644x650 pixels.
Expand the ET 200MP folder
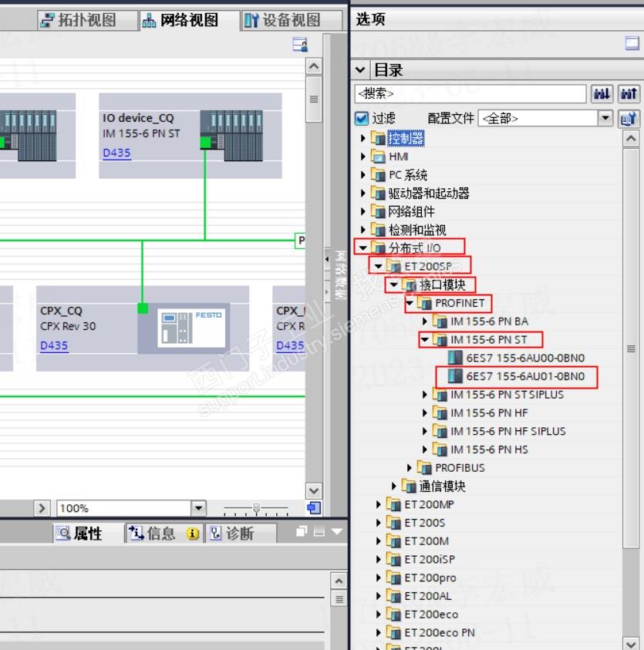point(378,504)
